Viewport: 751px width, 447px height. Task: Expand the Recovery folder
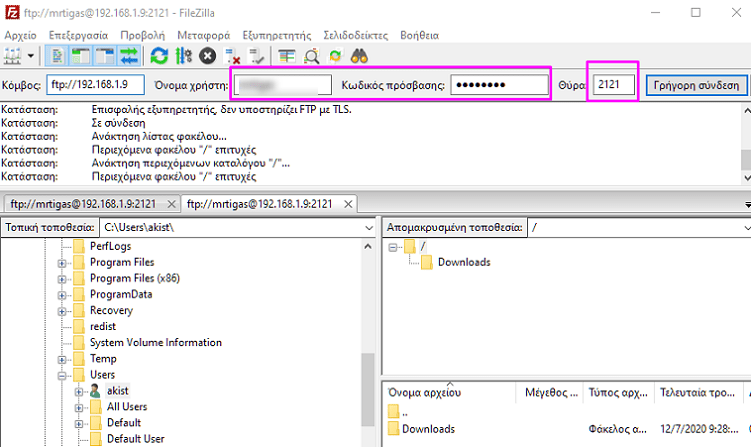[62, 311]
